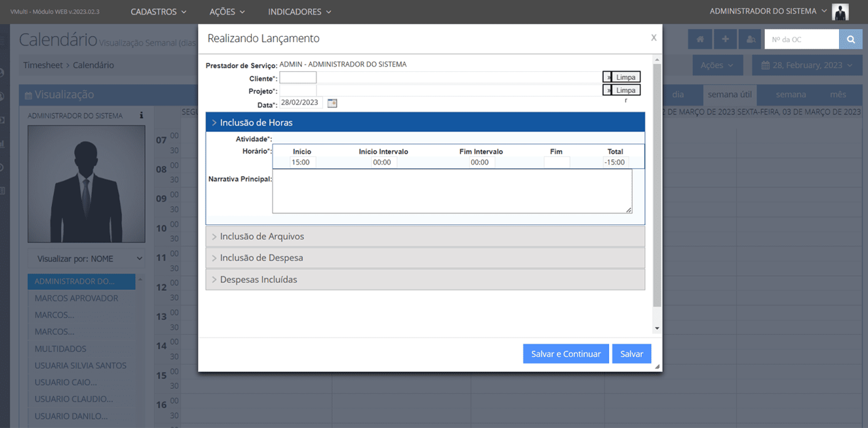Click the Salvar button

pos(631,354)
